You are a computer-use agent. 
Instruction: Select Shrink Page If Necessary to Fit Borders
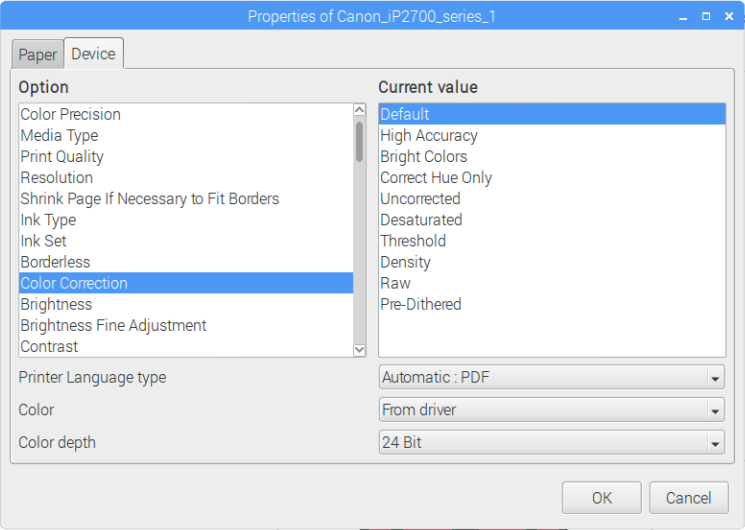186,199
